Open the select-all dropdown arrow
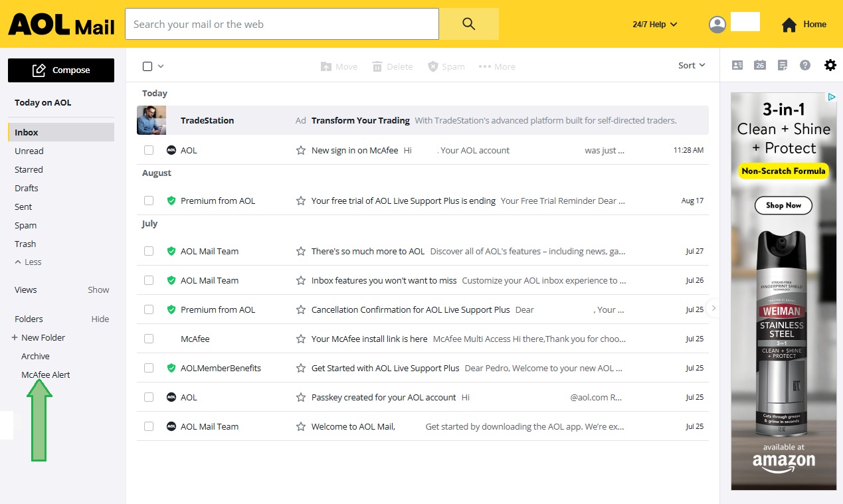The width and height of the screenshot is (843, 504). point(161,66)
